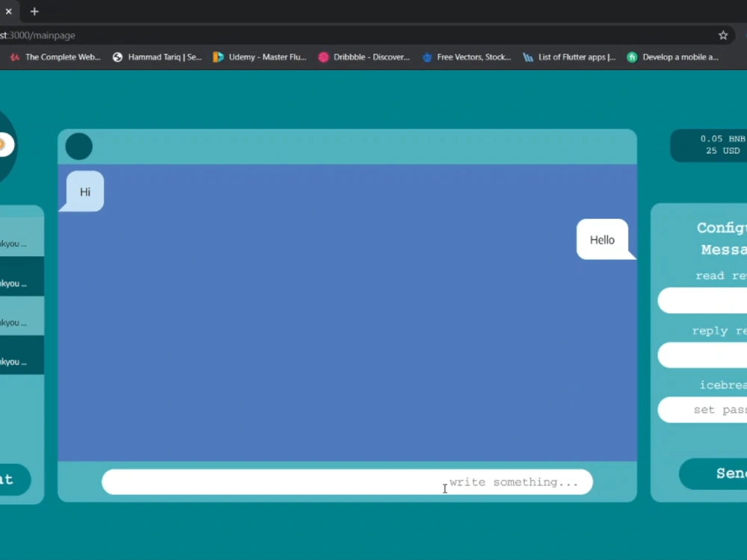Click the chat header avatar icon
Viewport: 747px width, 560px height.
click(x=78, y=146)
